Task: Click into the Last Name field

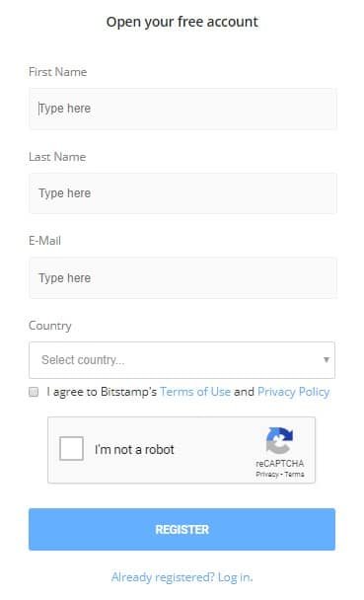Action: tap(182, 193)
